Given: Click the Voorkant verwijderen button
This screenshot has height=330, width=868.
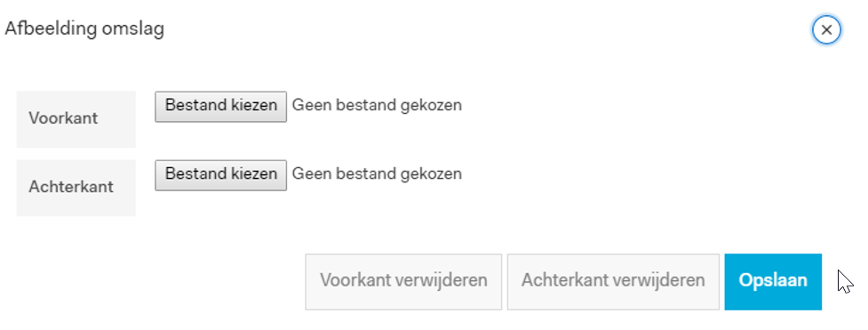Looking at the screenshot, I should point(403,282).
